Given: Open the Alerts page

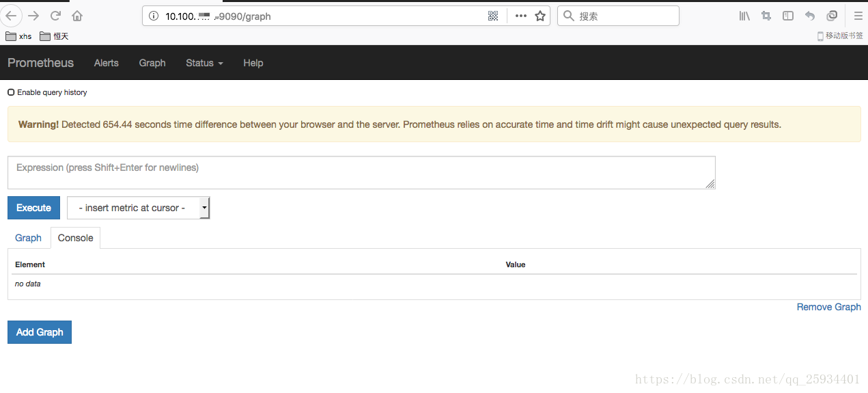Looking at the screenshot, I should point(106,63).
